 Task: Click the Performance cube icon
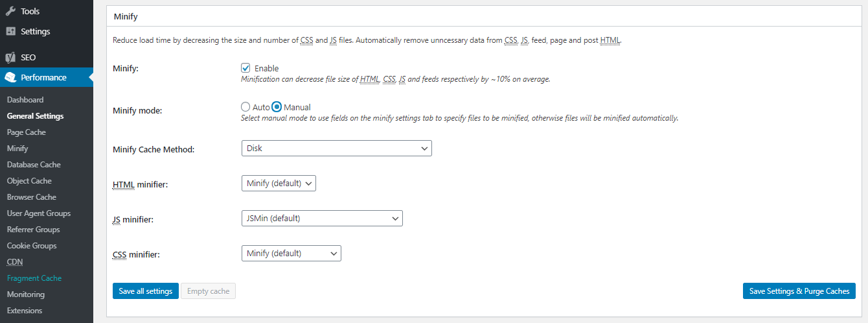(x=10, y=77)
